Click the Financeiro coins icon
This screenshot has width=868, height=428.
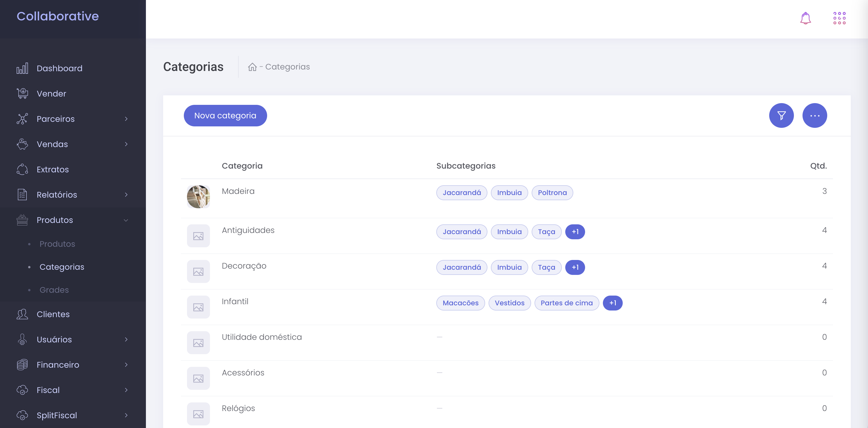pyautogui.click(x=22, y=365)
